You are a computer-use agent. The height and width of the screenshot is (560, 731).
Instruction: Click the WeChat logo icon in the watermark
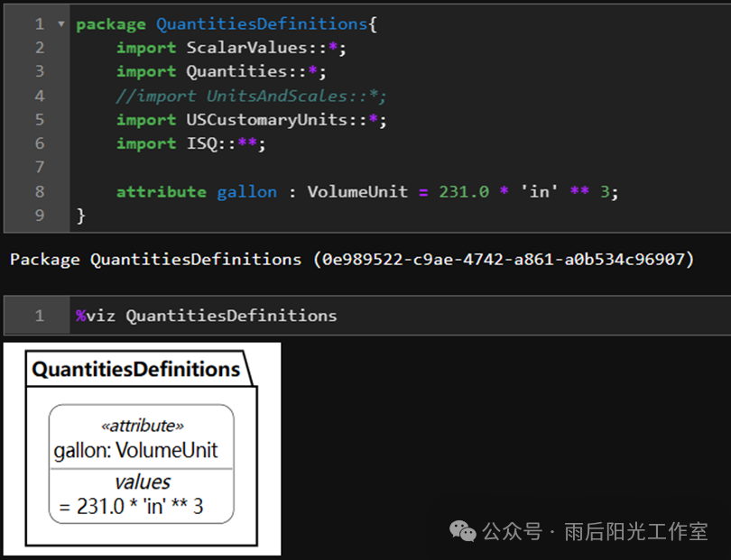(462, 531)
